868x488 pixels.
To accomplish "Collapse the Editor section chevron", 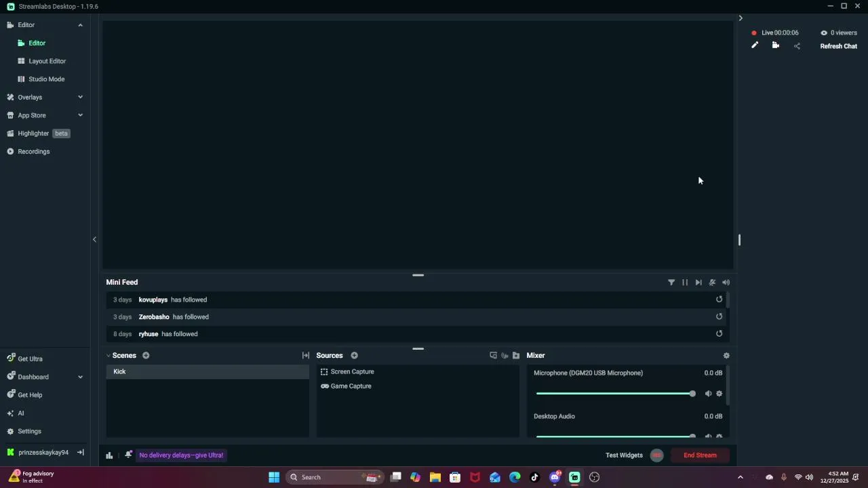I will pyautogui.click(x=80, y=25).
